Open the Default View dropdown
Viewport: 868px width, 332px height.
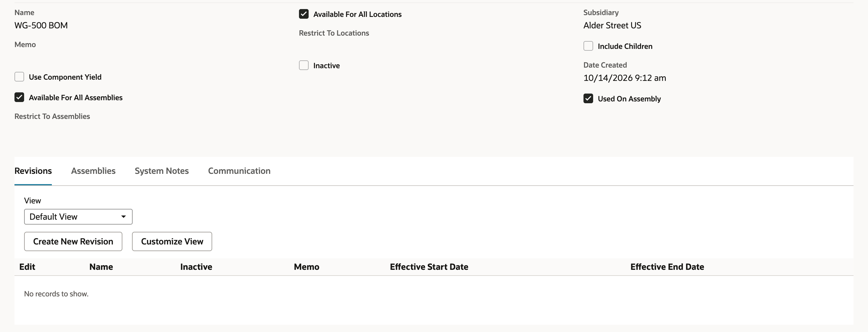pos(78,217)
